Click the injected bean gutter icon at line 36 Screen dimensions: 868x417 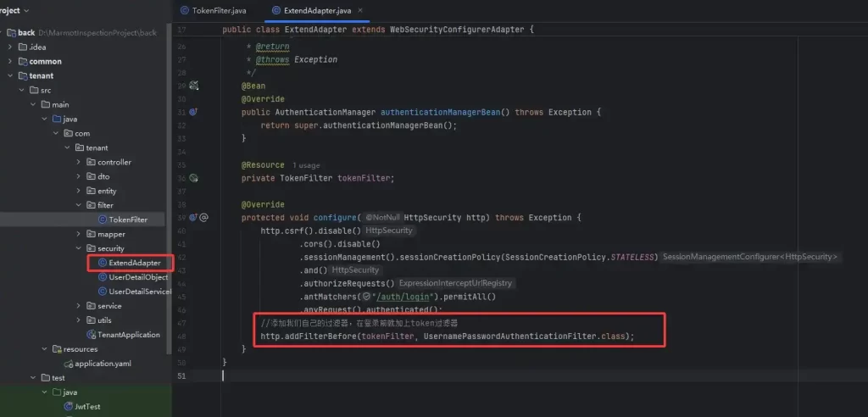click(x=194, y=178)
